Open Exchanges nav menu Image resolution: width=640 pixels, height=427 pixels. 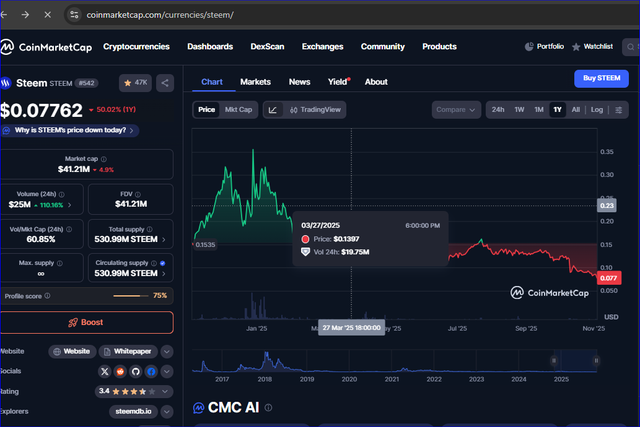click(322, 47)
